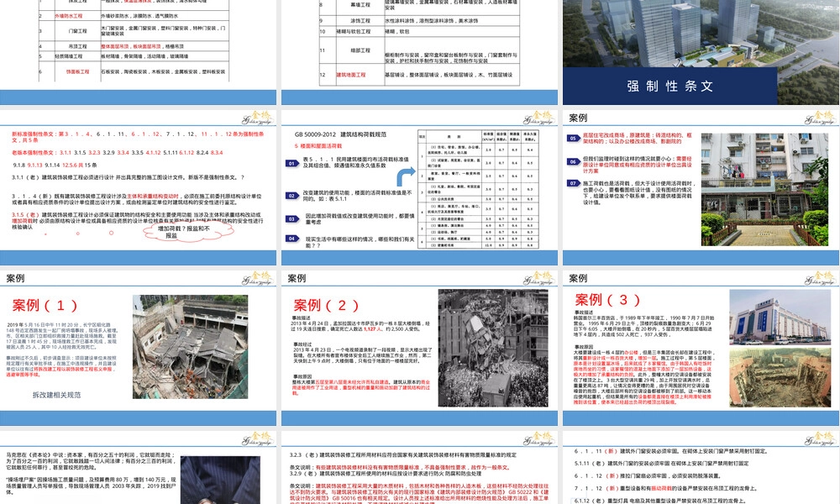Open the 案例（2）slide thumbnail
The image size is (840, 504).
point(419,348)
